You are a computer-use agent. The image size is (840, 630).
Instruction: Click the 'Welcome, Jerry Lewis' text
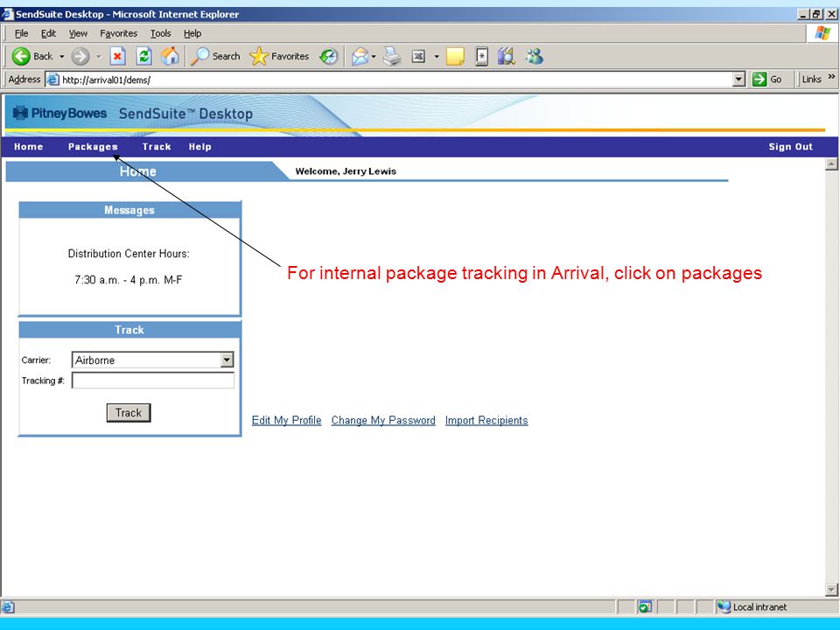[346, 171]
